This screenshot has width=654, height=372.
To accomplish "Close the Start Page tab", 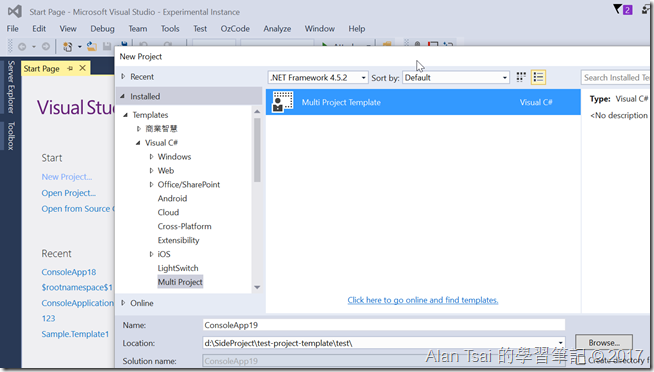I will pyautogui.click(x=83, y=68).
